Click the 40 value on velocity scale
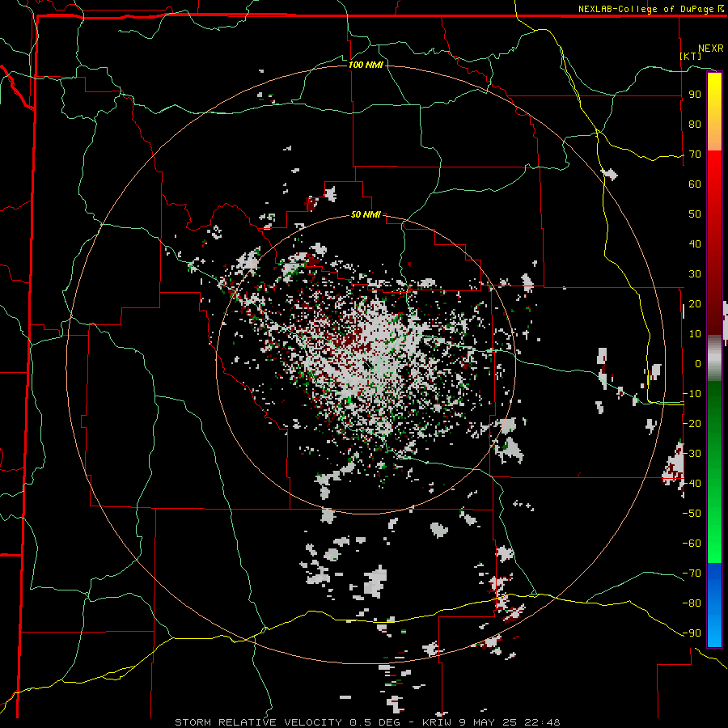 pyautogui.click(x=695, y=244)
